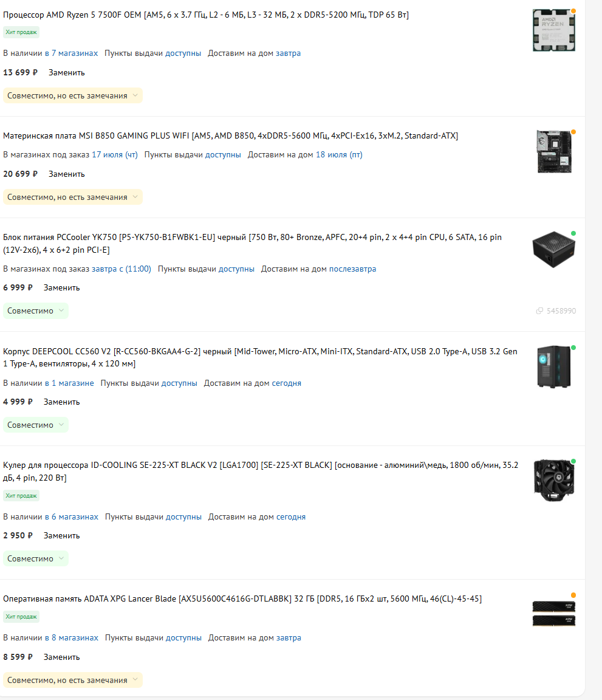Viewport: 602px width, 700px height.
Task: Click the AMD Ryzen processor thumbnail image
Action: pyautogui.click(x=554, y=30)
